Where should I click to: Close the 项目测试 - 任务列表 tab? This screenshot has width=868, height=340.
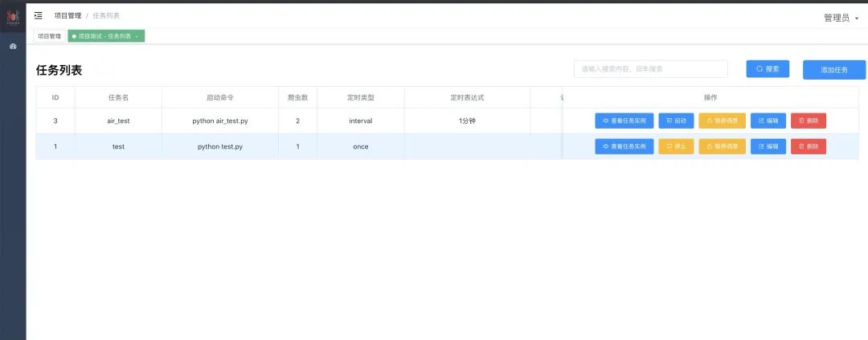tap(137, 36)
